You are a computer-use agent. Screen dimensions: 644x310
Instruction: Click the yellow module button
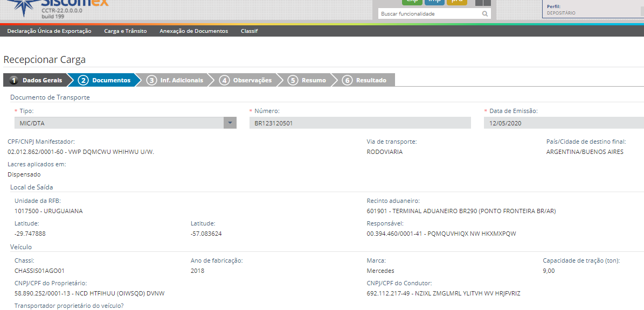pos(456,2)
